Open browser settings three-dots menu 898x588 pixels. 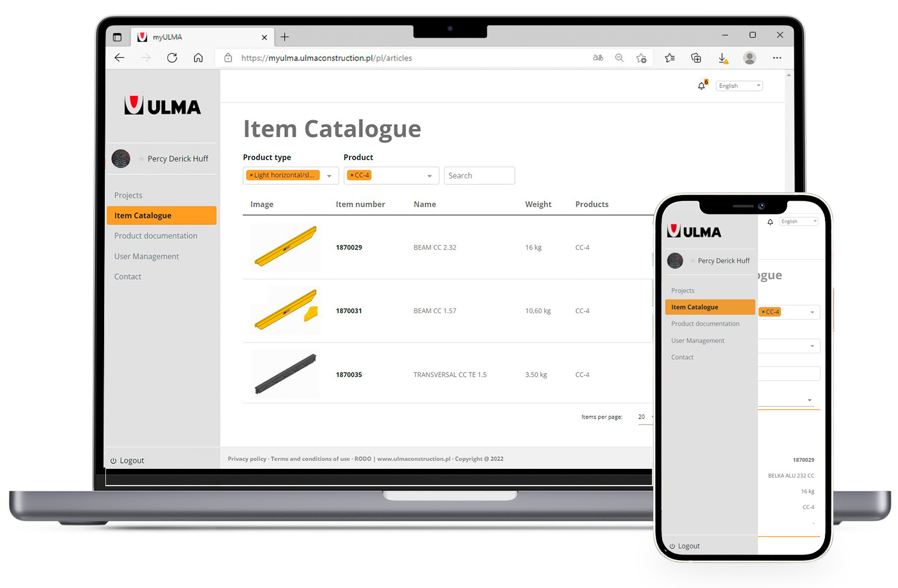(777, 58)
